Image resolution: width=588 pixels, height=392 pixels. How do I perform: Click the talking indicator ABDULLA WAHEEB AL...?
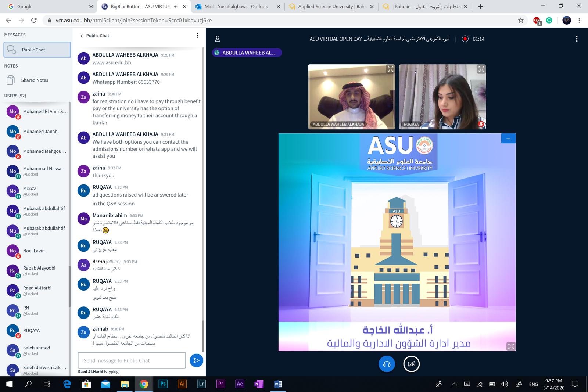pyautogui.click(x=247, y=53)
